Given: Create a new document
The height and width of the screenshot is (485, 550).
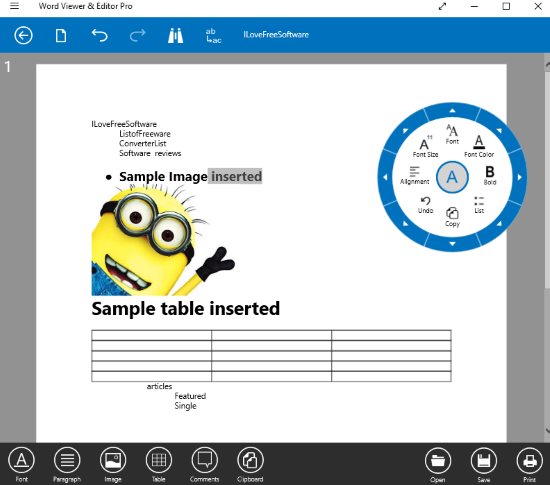Looking at the screenshot, I should 61,35.
